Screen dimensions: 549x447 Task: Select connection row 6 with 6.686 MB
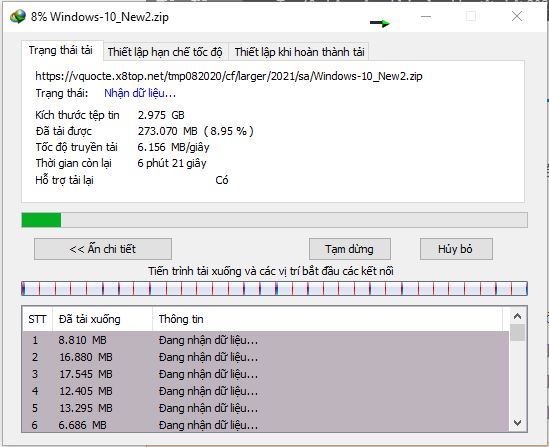click(x=266, y=425)
